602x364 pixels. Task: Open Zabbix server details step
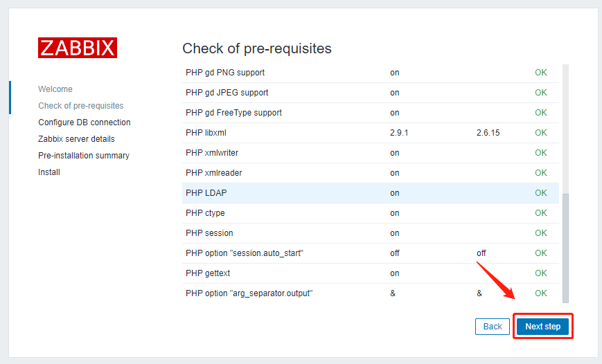click(x=76, y=139)
